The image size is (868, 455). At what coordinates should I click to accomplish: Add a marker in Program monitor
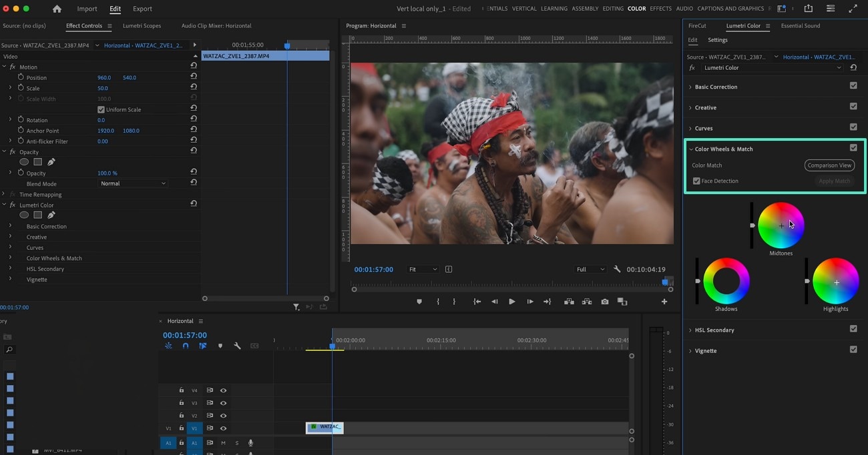(419, 302)
